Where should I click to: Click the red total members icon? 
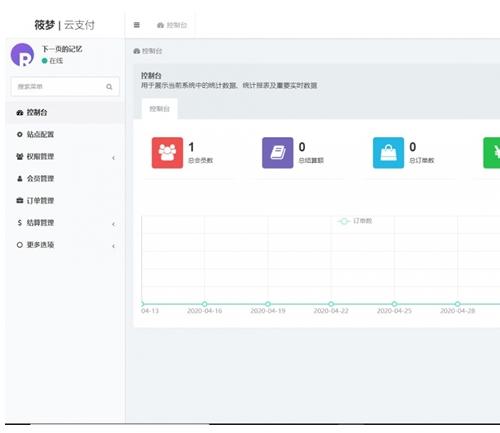point(167,153)
